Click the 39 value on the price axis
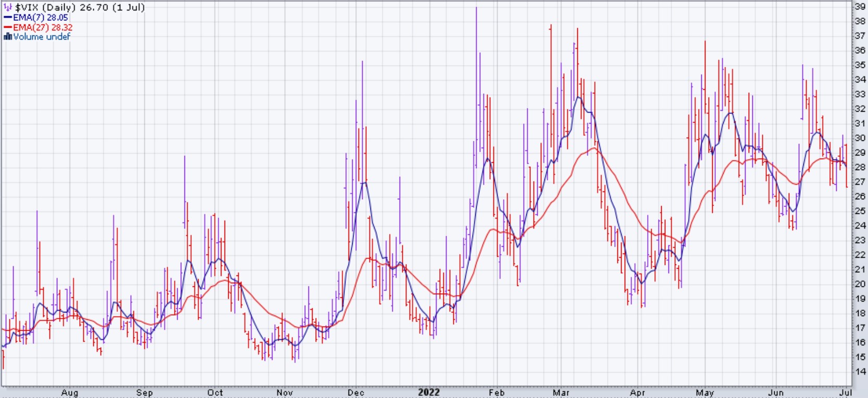Screen dimensions: 868x398 click(x=860, y=6)
